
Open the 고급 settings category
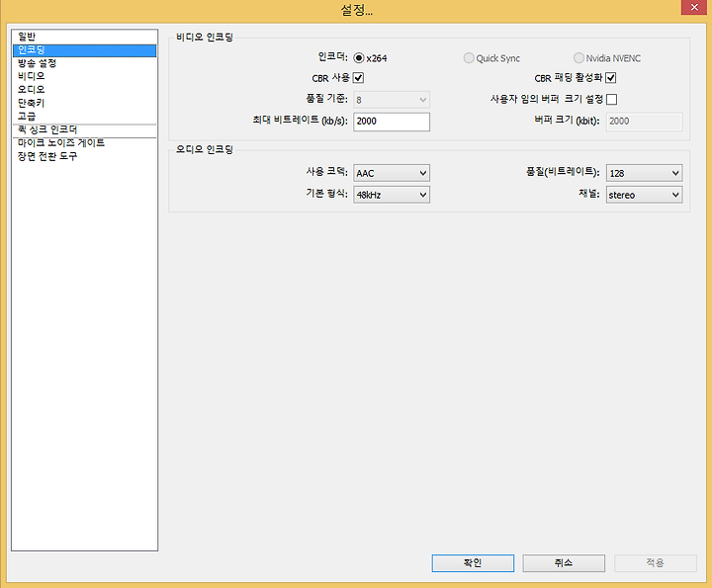point(84,117)
